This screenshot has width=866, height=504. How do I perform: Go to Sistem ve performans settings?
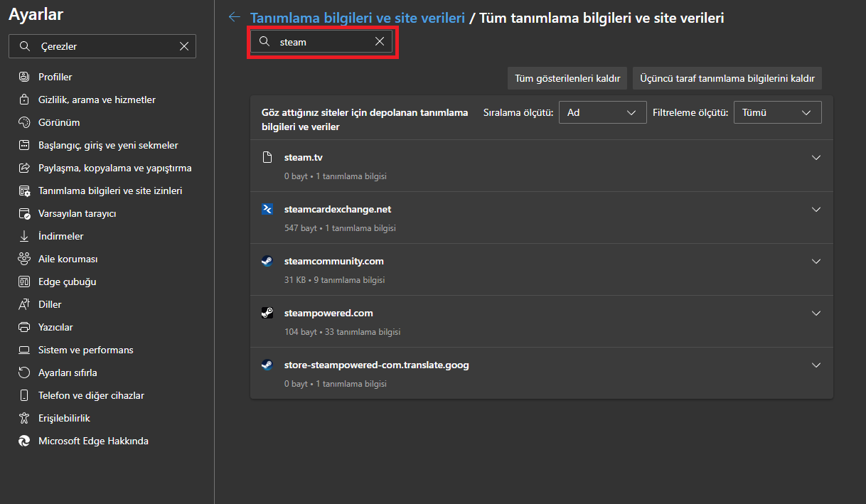[85, 350]
